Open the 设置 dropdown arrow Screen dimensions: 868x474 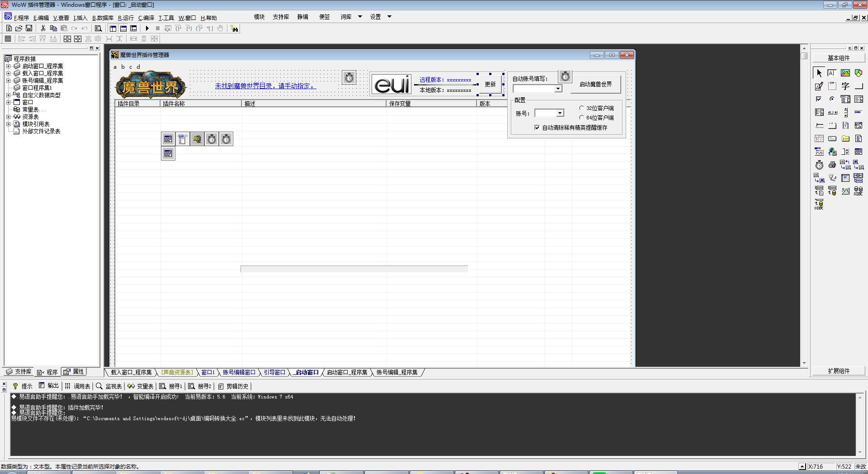click(x=389, y=17)
